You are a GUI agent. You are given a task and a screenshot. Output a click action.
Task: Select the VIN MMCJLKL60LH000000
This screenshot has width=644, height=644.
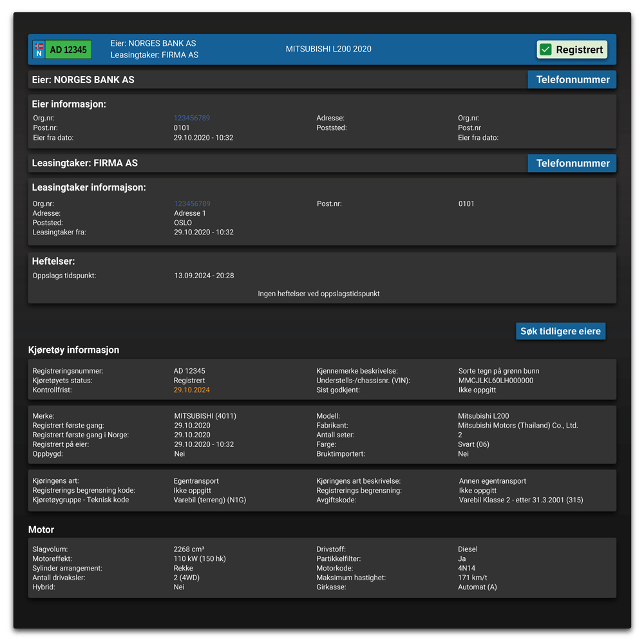coord(496,381)
